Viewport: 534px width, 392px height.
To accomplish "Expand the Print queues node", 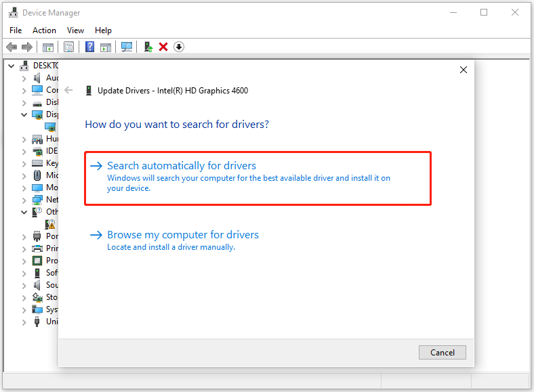I will coord(24,249).
